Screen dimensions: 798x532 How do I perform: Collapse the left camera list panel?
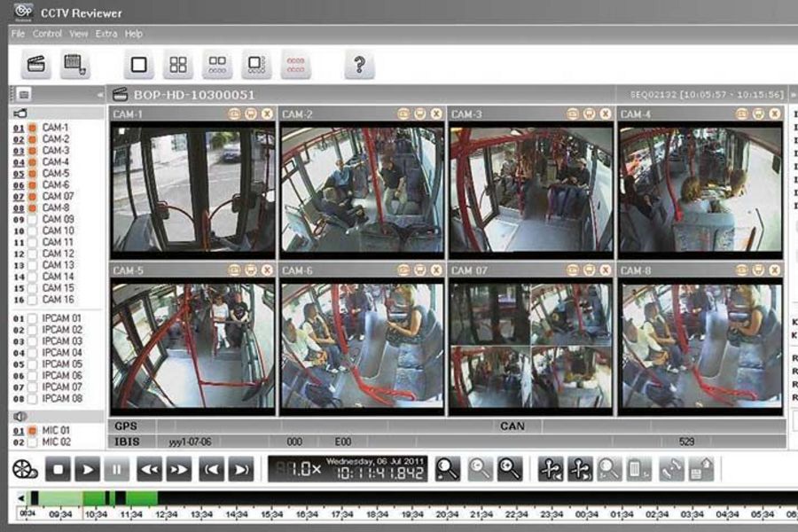pos(99,94)
